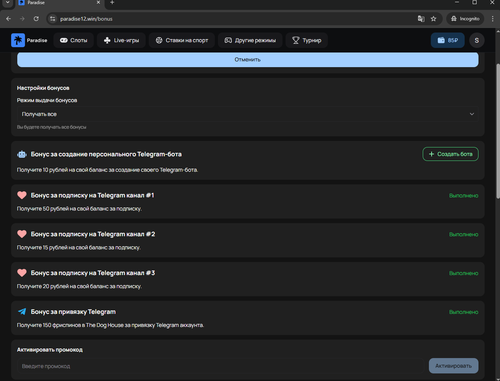Click the wallet icon beside 85₽
Image resolution: width=500 pixels, height=381 pixels.
click(x=441, y=40)
